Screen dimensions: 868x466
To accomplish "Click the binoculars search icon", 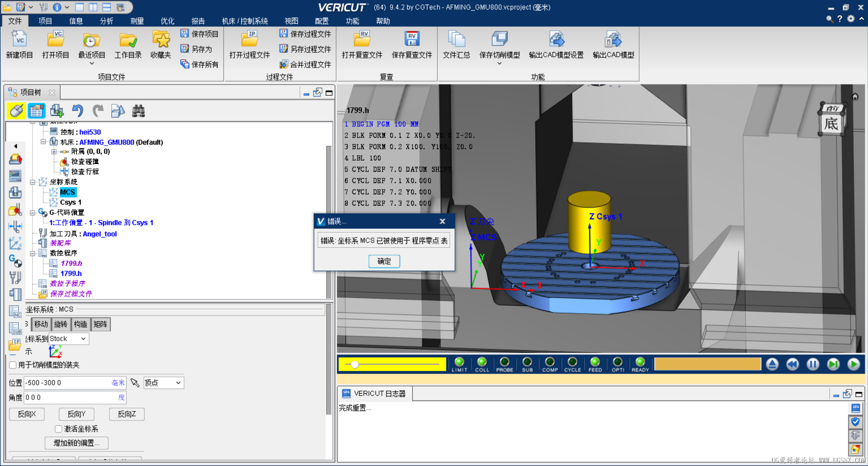I will point(138,110).
